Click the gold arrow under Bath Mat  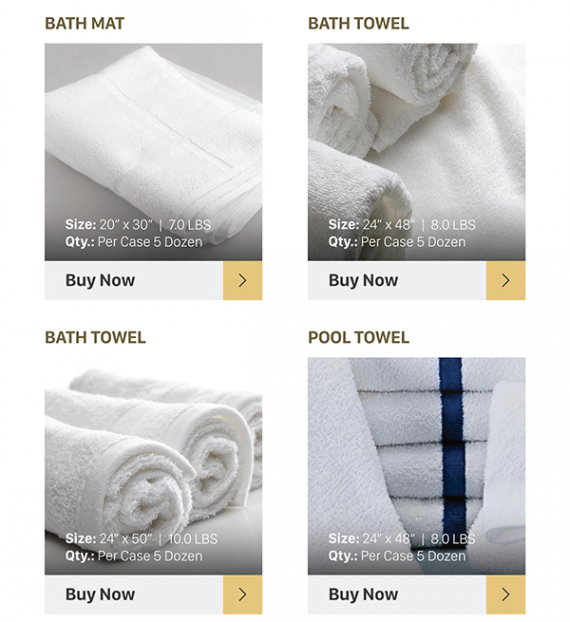[242, 280]
